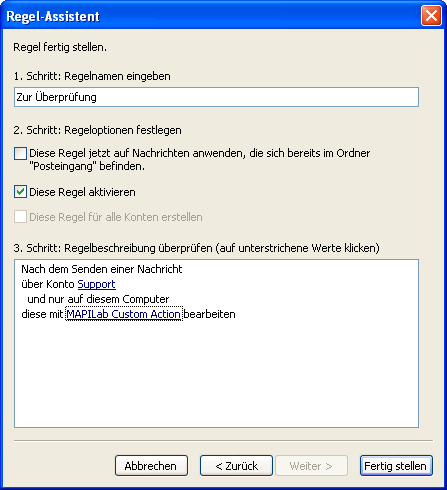Click the 'und nur auf diesem Computer' condition line
This screenshot has width=447, height=490.
point(98,299)
